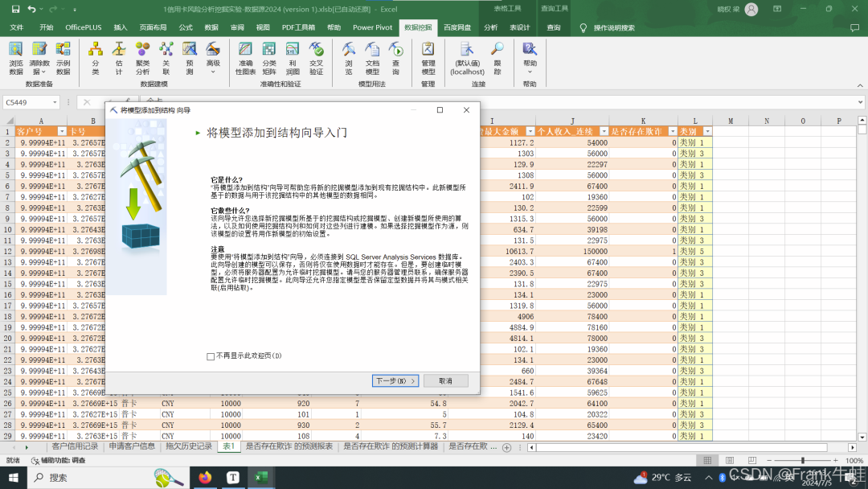Adjust the zoom slider handle
The height and width of the screenshot is (489, 868).
803,460
